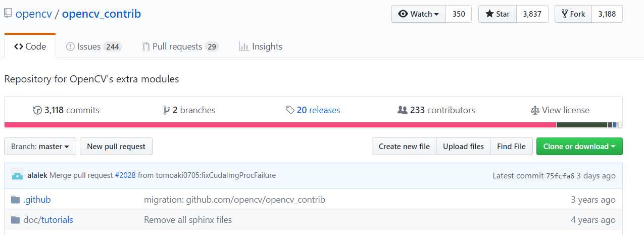Image resolution: width=644 pixels, height=235 pixels.
Task: Click Find File
Action: click(511, 147)
